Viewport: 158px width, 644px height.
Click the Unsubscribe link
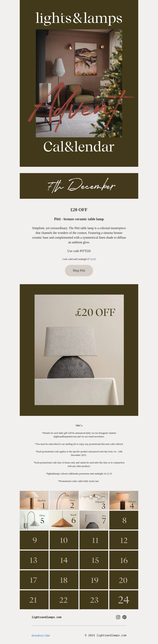pos(41,636)
